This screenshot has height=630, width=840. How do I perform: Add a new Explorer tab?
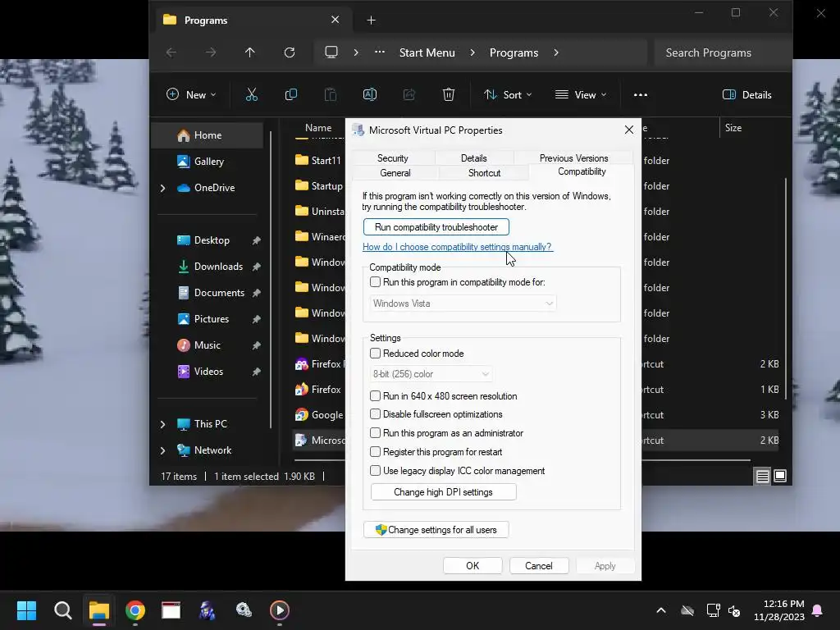coord(371,21)
